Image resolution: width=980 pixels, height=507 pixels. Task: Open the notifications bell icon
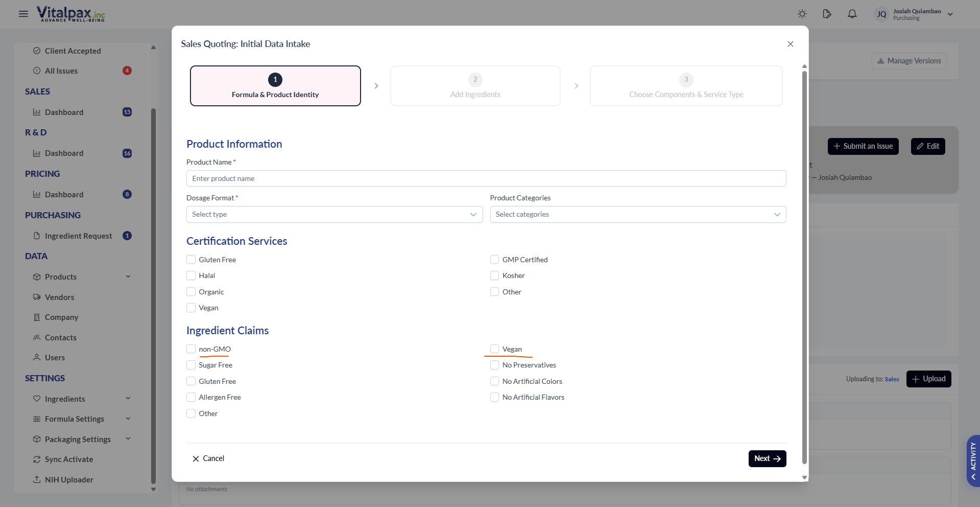click(x=852, y=14)
